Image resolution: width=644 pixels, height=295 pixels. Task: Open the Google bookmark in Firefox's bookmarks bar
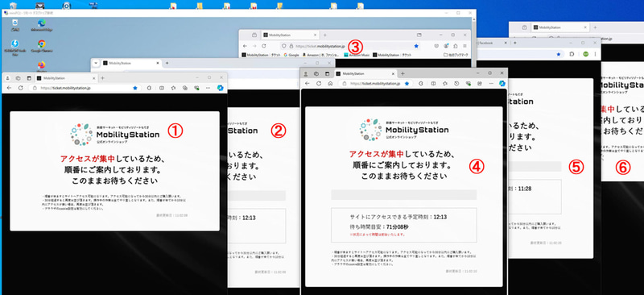tap(291, 55)
